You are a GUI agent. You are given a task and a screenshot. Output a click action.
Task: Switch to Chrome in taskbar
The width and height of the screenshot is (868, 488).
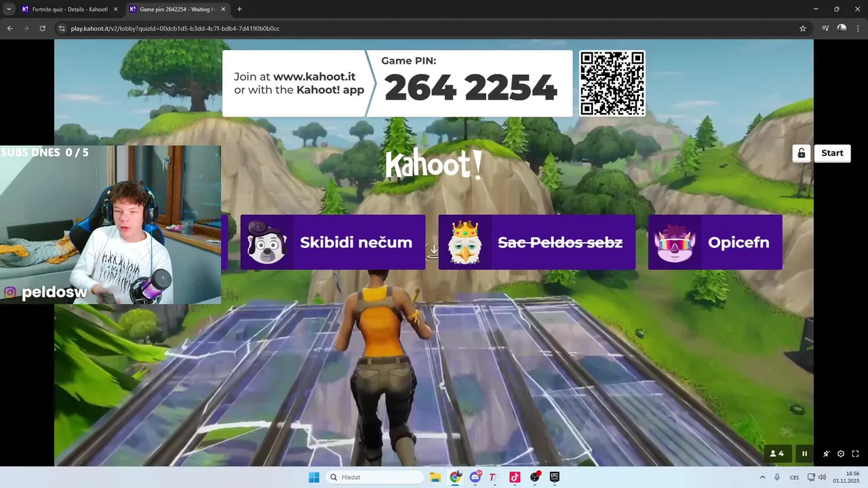[x=455, y=477]
